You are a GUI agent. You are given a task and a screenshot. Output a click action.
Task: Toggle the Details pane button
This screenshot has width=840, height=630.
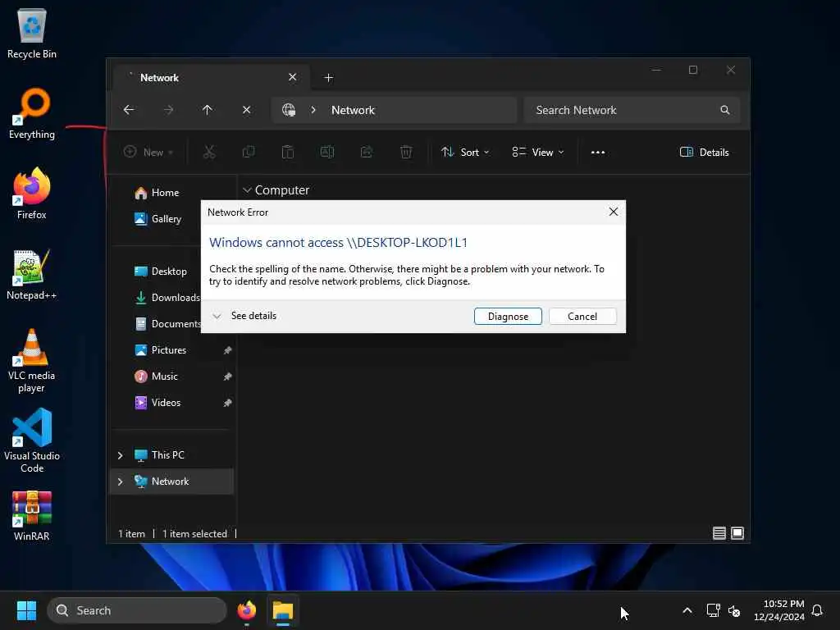[704, 152]
